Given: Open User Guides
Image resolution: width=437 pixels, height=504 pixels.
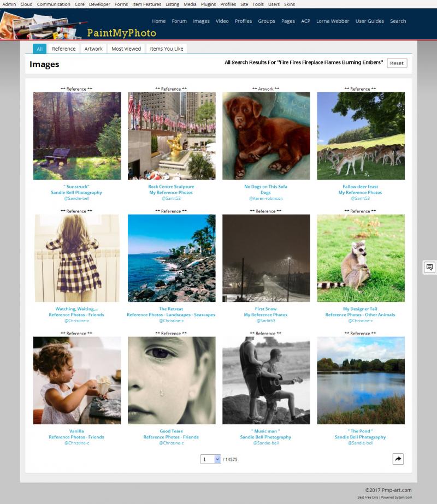Looking at the screenshot, I should [x=369, y=21].
